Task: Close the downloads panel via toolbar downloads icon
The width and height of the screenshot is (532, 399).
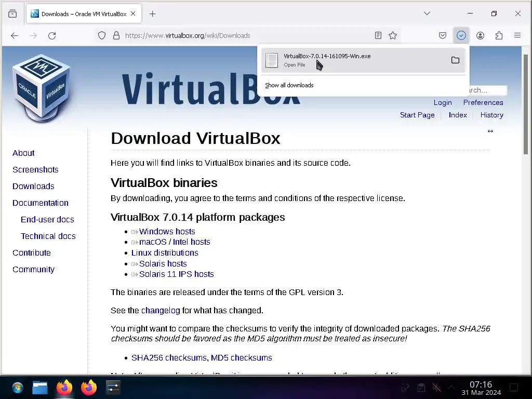Action: tap(461, 35)
